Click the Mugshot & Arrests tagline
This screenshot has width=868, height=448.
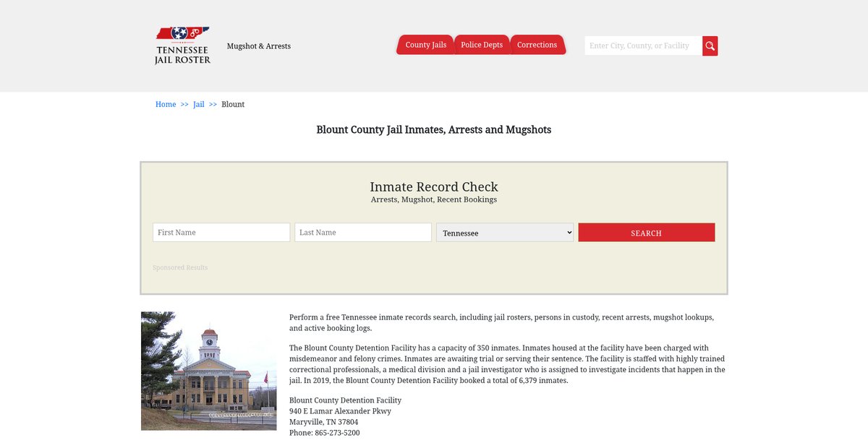click(x=259, y=46)
